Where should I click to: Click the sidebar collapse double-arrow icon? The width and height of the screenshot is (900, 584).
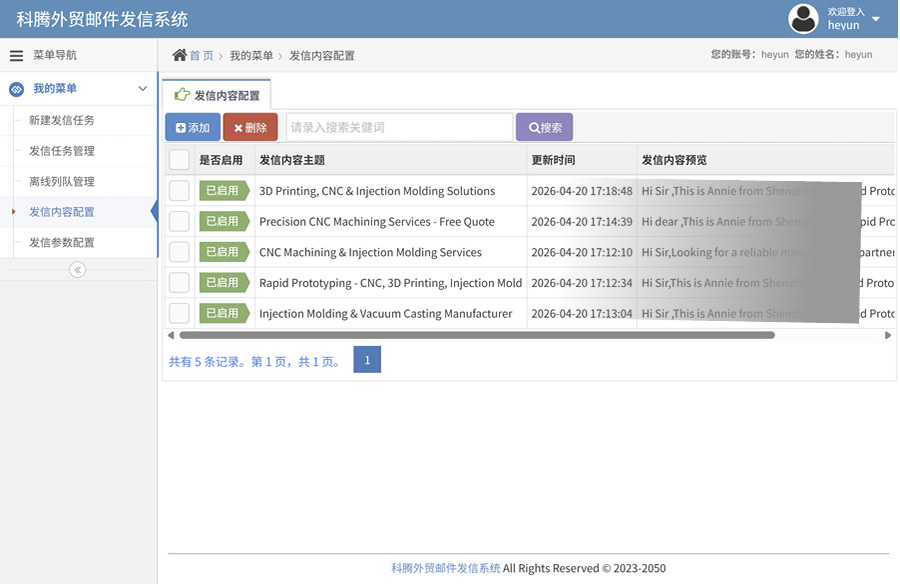[77, 269]
